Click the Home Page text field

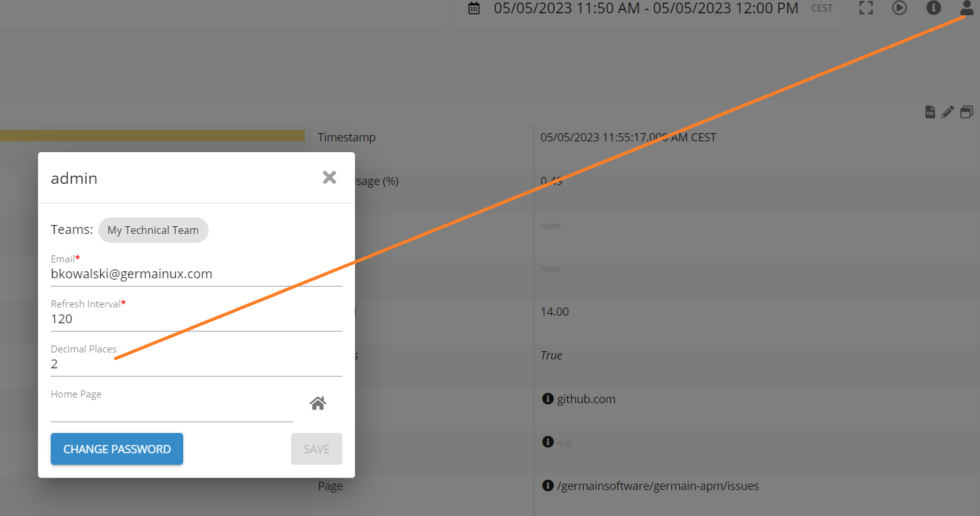coord(171,410)
